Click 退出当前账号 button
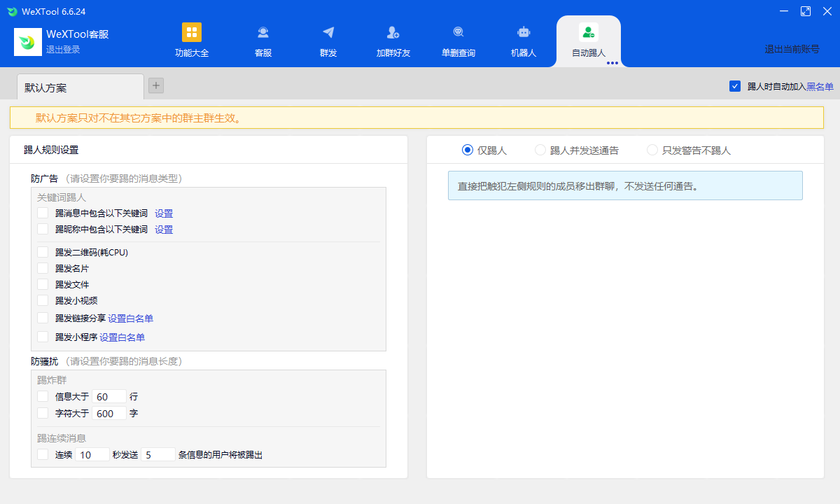 point(792,49)
